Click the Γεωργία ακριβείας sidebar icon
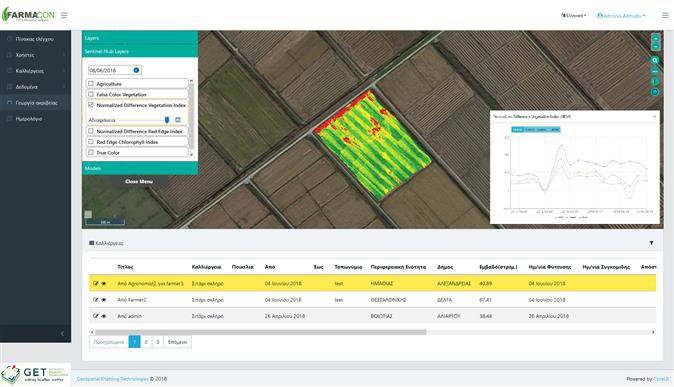The height and width of the screenshot is (387, 674). [9, 103]
